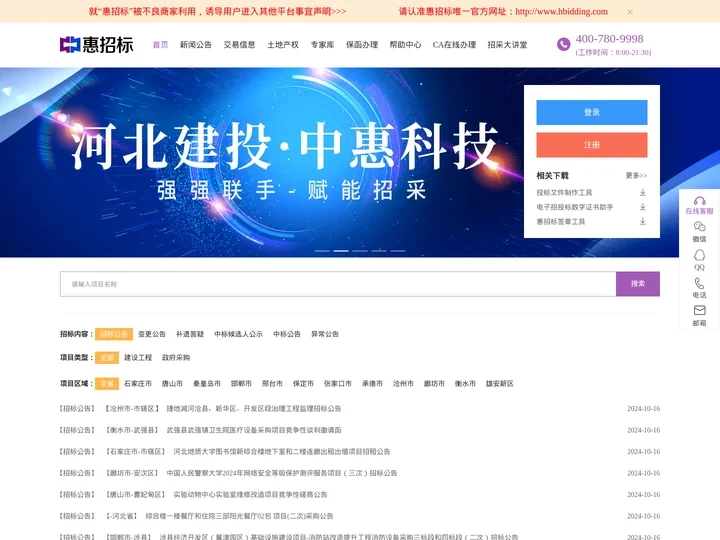Click the 邮箱 envelope icon
The image size is (720, 540).
pos(699,310)
